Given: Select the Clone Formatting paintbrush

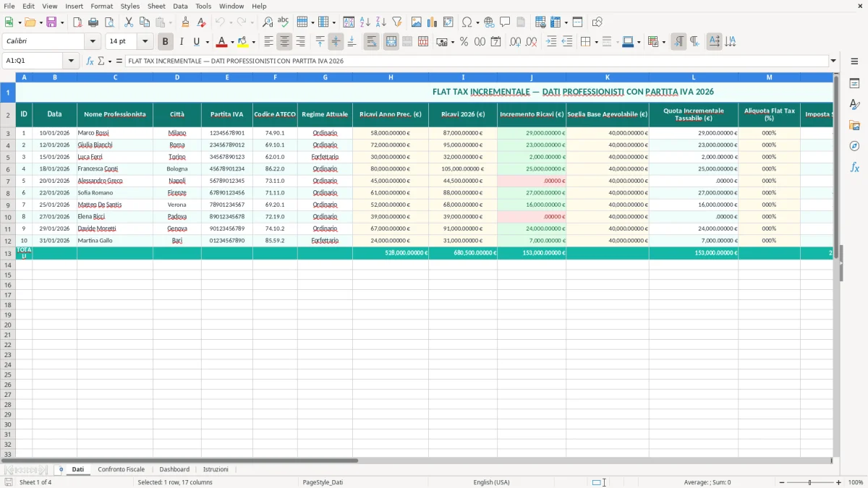Looking at the screenshot, I should (x=185, y=22).
